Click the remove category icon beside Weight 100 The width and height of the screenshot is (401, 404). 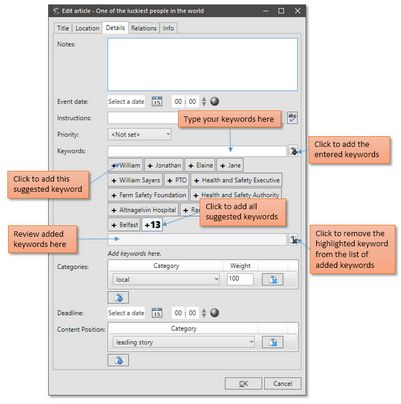click(273, 279)
